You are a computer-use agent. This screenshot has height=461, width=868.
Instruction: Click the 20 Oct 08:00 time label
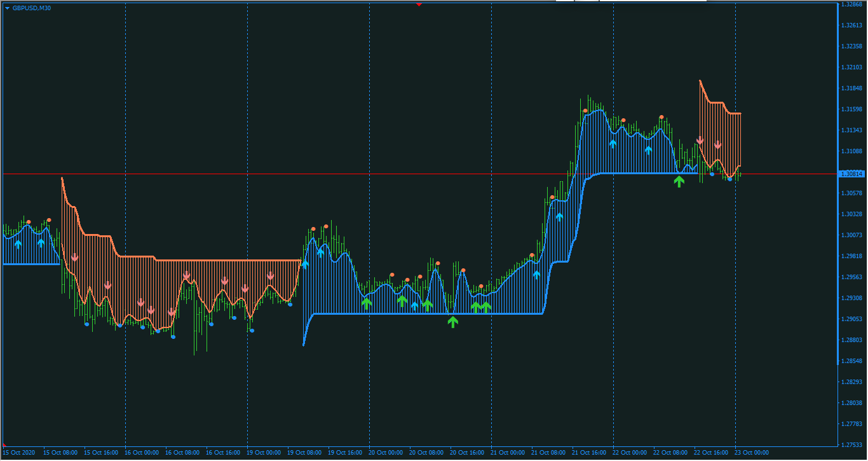[426, 453]
